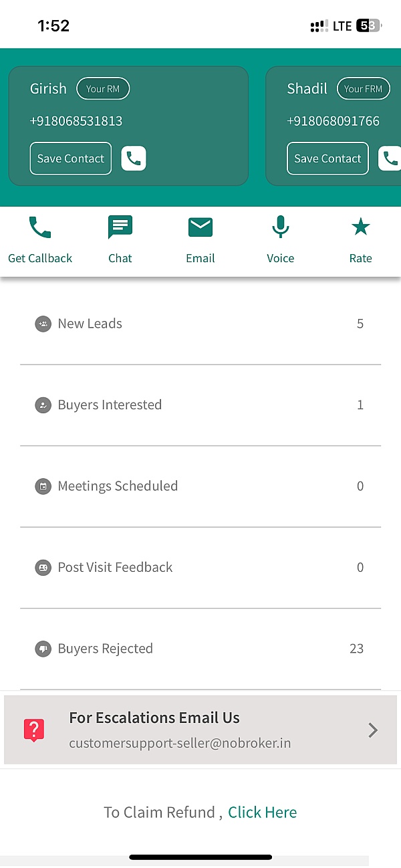Call Girish using the phone icon button

pos(134,158)
